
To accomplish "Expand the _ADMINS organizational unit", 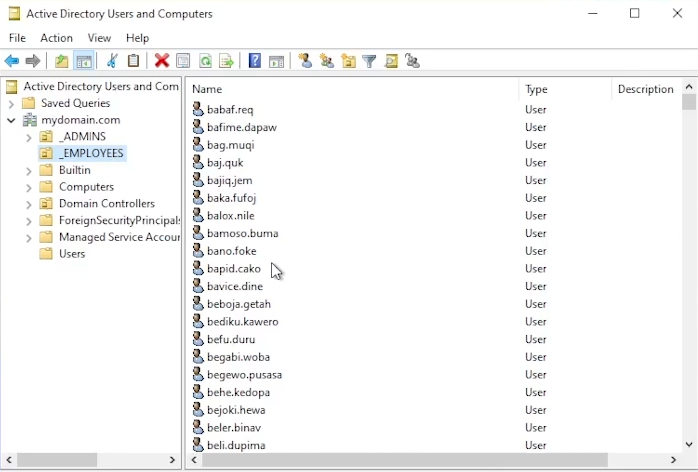I will click(x=29, y=137).
